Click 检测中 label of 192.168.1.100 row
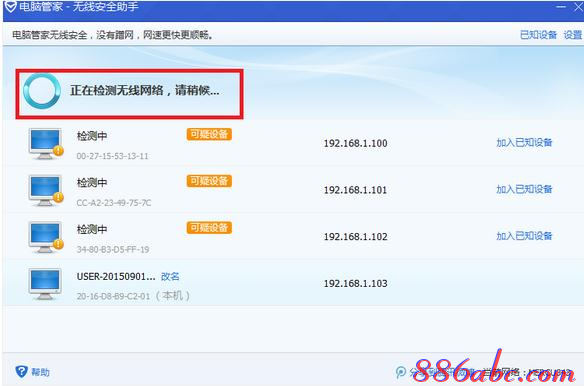This screenshot has height=386, width=584. (92, 136)
